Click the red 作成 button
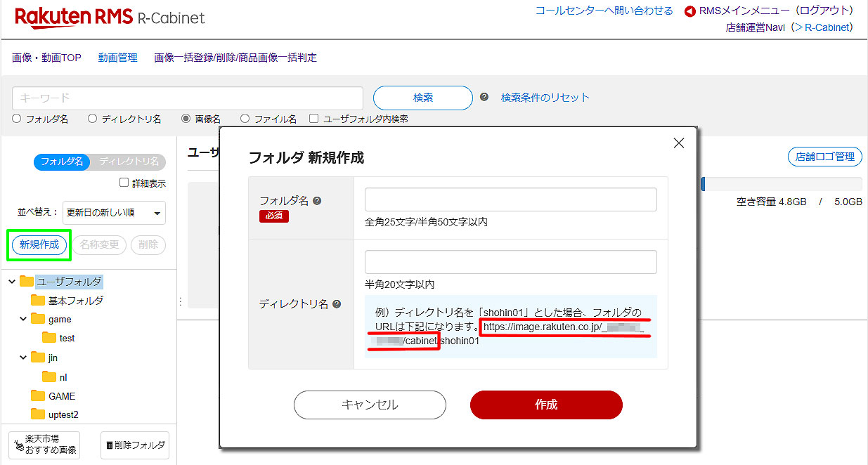Screen dimensions: 868x465 pyautogui.click(x=546, y=405)
